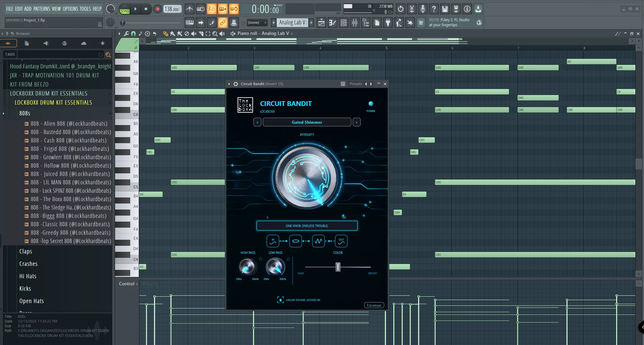The image size is (644, 345).
Task: Expand the Kicks folder
Action: [x=25, y=289]
